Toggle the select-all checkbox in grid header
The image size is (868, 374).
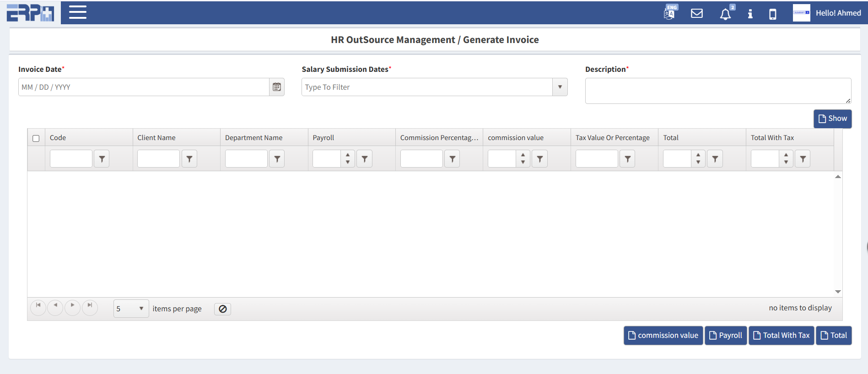click(36, 138)
